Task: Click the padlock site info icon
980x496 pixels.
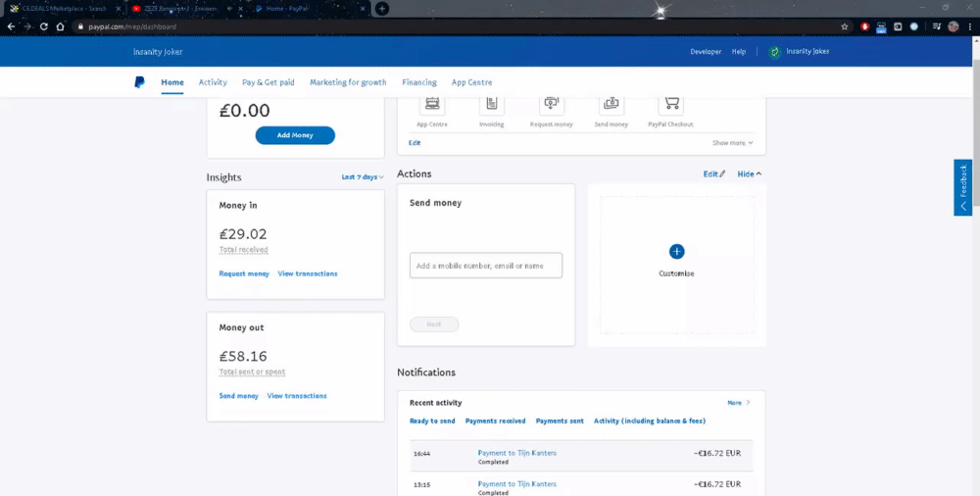Action: tap(80, 26)
